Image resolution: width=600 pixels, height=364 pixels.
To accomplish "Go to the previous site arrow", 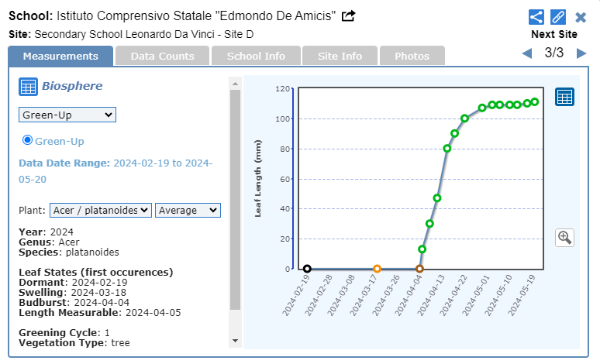I will point(527,53).
